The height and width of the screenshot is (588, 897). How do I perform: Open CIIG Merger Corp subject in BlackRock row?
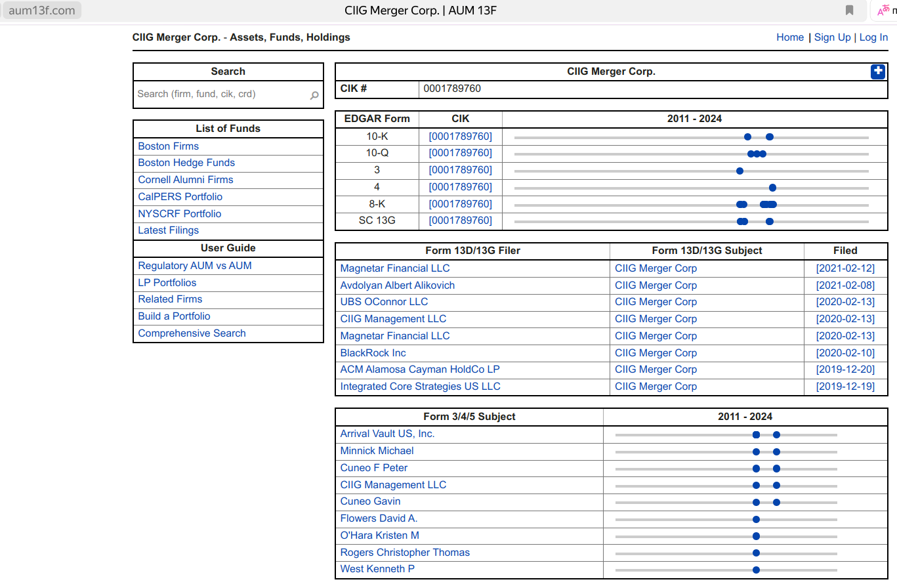[x=656, y=353]
